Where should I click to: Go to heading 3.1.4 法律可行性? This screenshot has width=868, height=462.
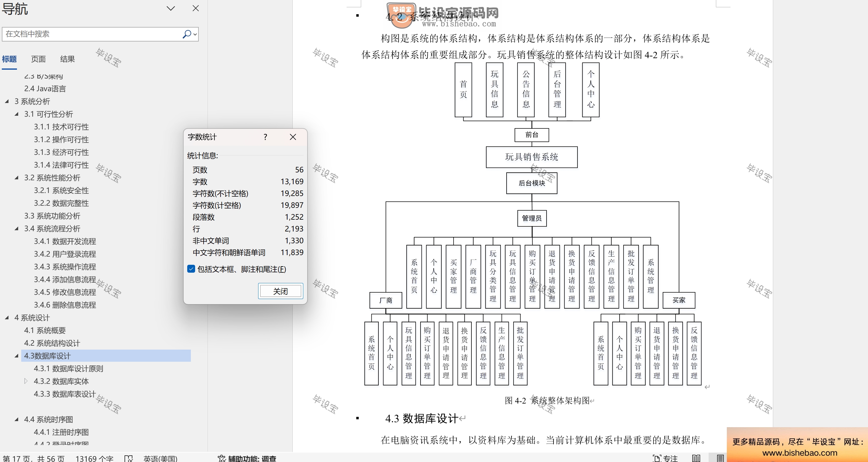click(61, 165)
